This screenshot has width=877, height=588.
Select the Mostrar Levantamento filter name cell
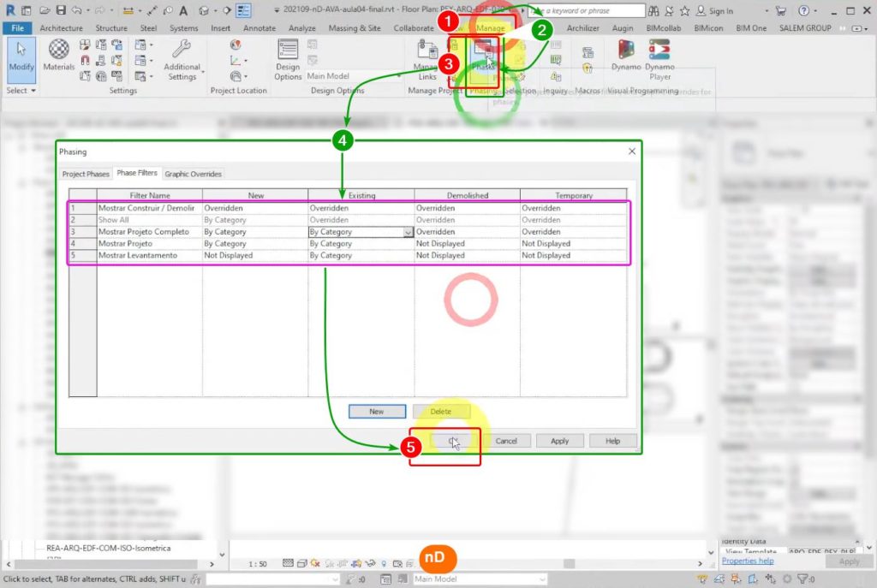tap(148, 256)
